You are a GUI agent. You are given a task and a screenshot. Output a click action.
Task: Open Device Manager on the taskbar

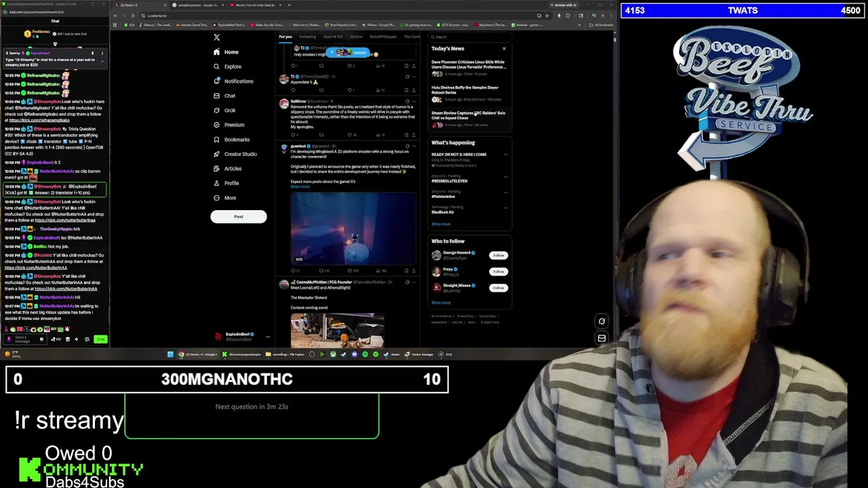pyautogui.click(x=419, y=354)
